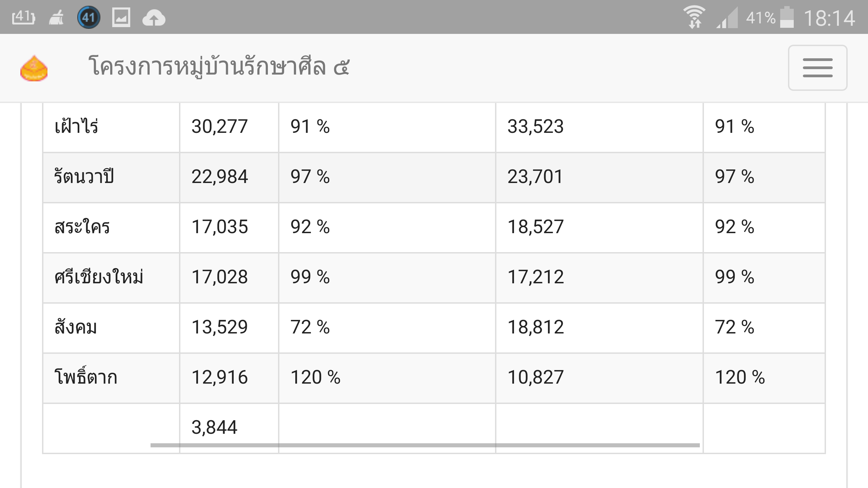Image resolution: width=868 pixels, height=488 pixels.
Task: Tap the Wi-Fi status icon
Action: click(x=694, y=17)
